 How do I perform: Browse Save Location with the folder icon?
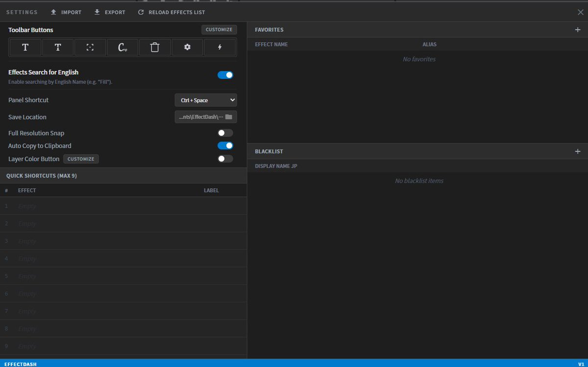(x=228, y=117)
